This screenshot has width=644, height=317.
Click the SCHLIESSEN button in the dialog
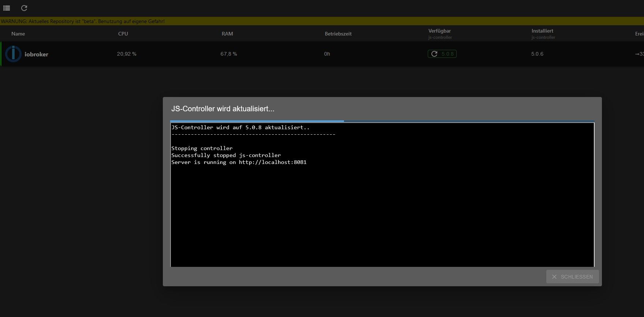coord(572,277)
